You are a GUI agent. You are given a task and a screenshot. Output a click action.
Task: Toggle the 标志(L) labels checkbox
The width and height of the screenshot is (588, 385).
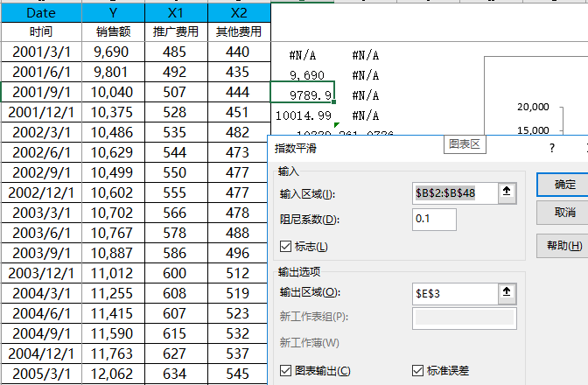tap(286, 247)
